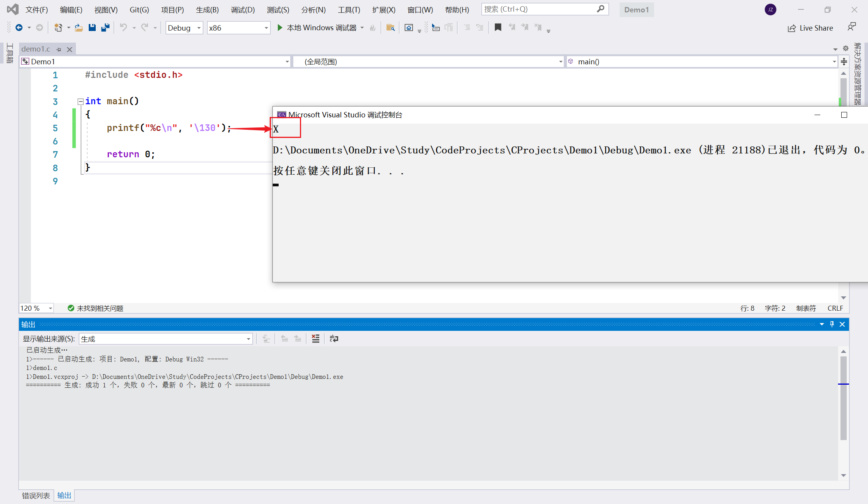Collapse the main function block
Viewport: 868px width, 504px height.
81,101
